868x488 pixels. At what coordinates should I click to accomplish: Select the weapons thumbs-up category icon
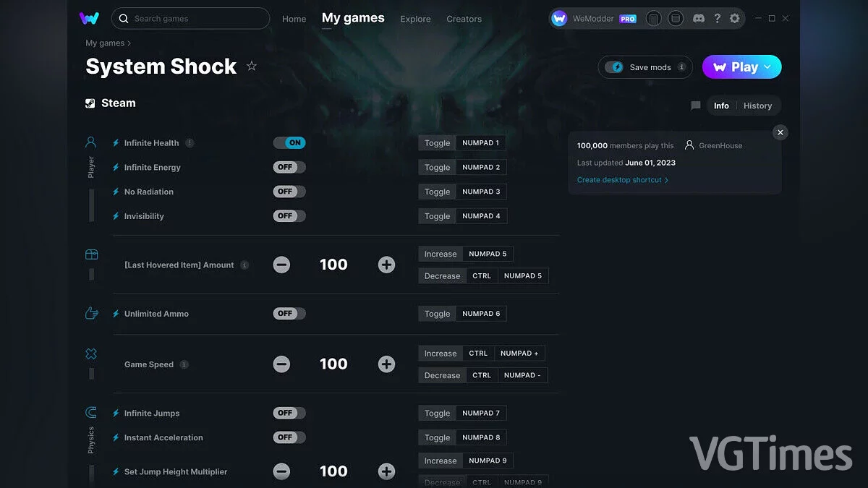point(91,313)
